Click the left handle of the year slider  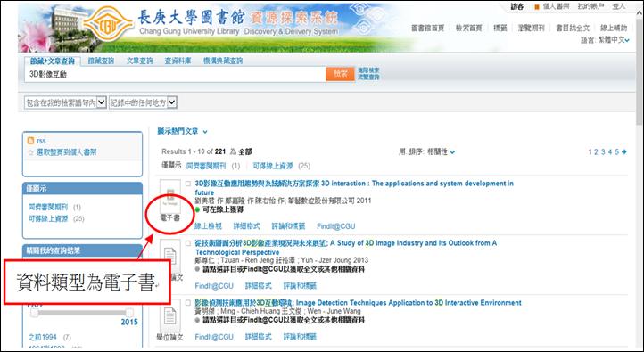pyautogui.click(x=35, y=313)
